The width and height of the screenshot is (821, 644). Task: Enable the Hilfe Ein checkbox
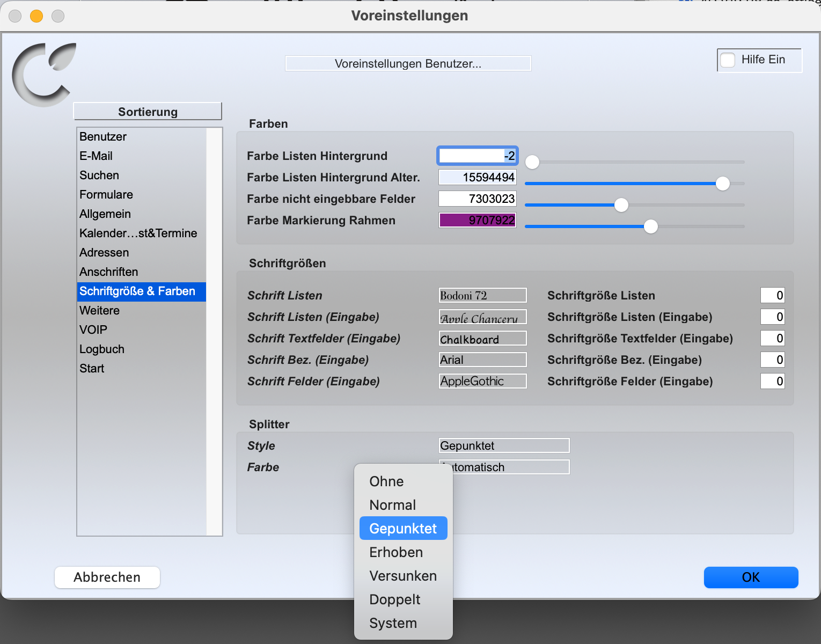point(728,60)
